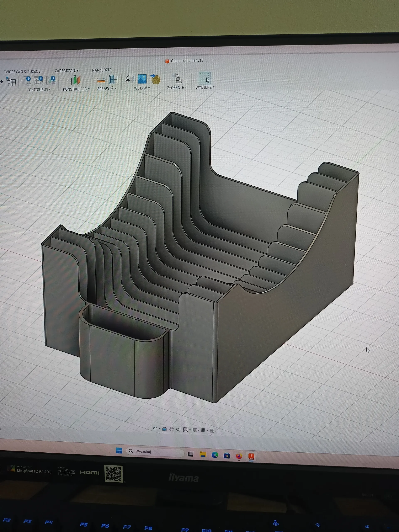Click the configuration table icon above KONFIGURUJ
The height and width of the screenshot is (532, 399).
click(x=38, y=81)
